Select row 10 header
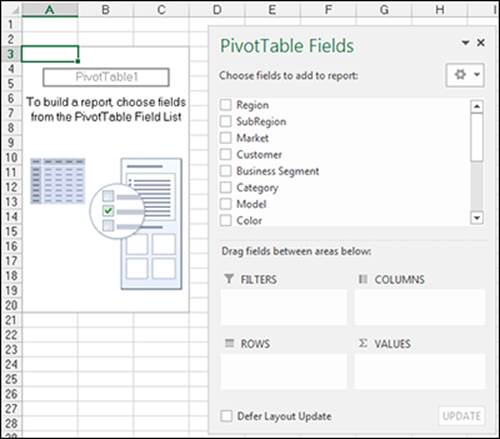Screen dimensions: 500x439 pos(11,157)
